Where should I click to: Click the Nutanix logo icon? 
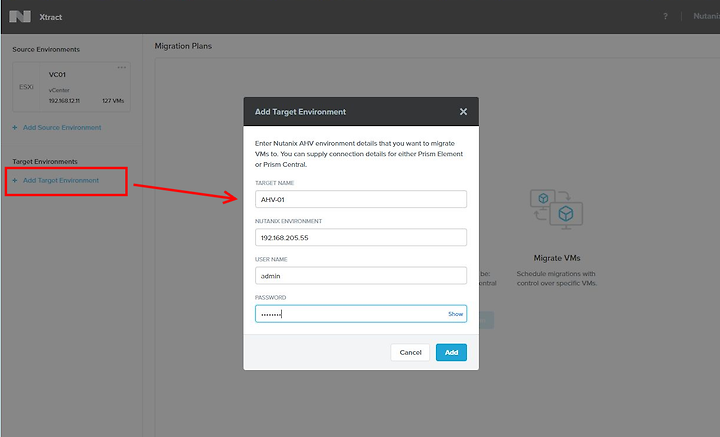20,17
